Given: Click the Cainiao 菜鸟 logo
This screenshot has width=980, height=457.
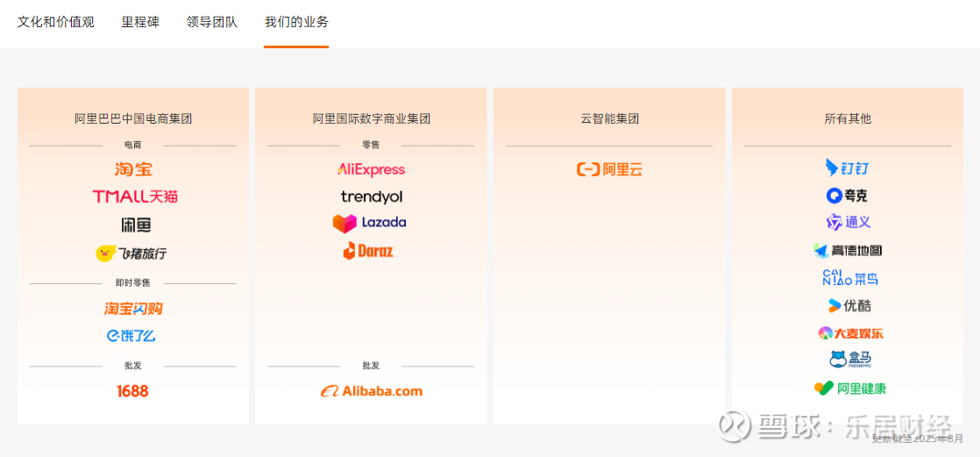Looking at the screenshot, I should pyautogui.click(x=849, y=277).
